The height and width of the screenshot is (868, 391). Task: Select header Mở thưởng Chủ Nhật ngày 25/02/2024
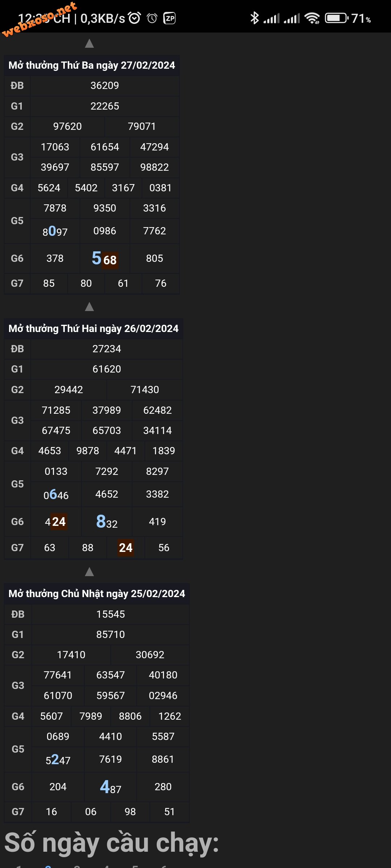click(x=97, y=594)
